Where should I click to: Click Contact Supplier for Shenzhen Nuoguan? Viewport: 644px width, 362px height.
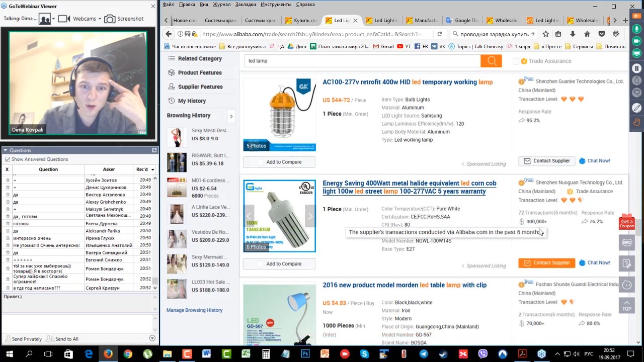546,263
